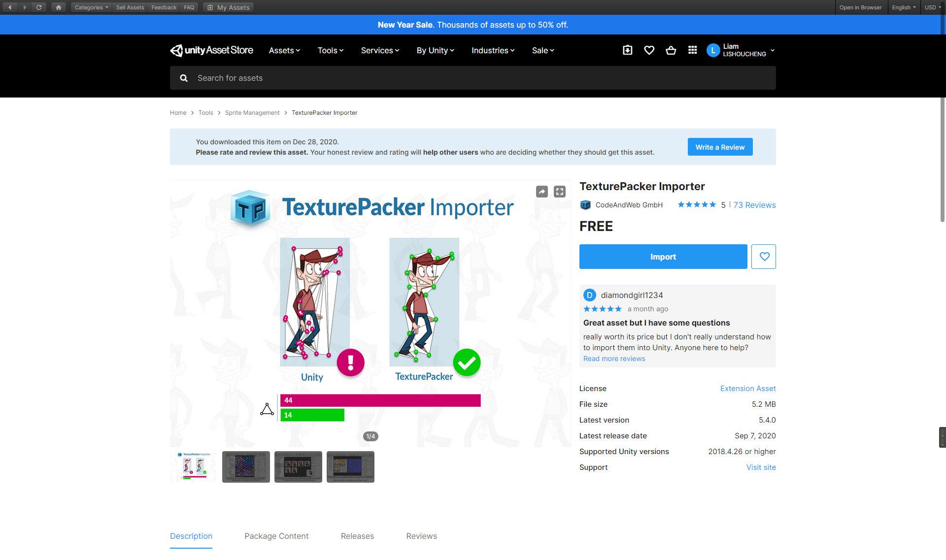
Task: Open wishlist using the header heart icon
Action: pos(649,50)
